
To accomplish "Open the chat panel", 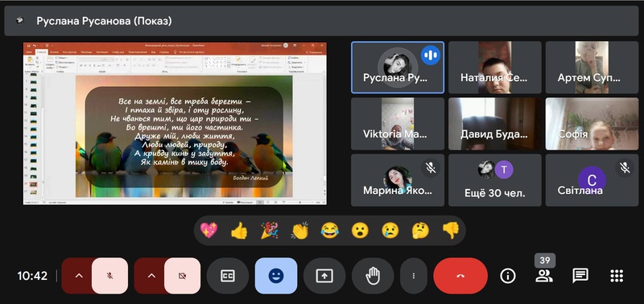I will [x=580, y=276].
